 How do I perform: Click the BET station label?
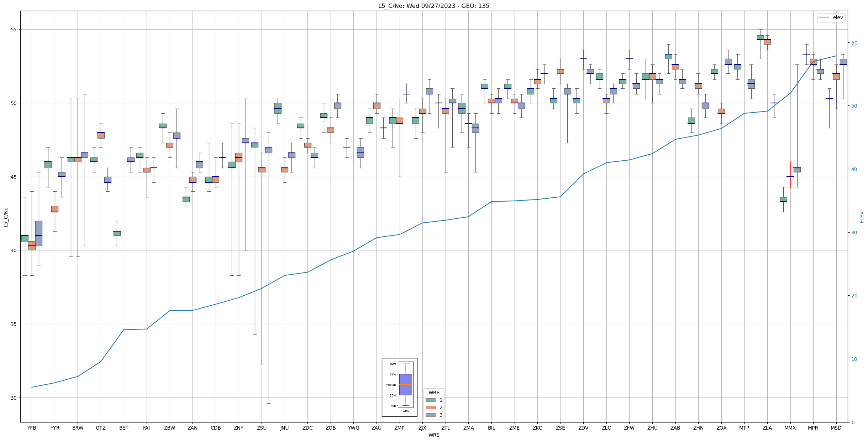click(124, 428)
